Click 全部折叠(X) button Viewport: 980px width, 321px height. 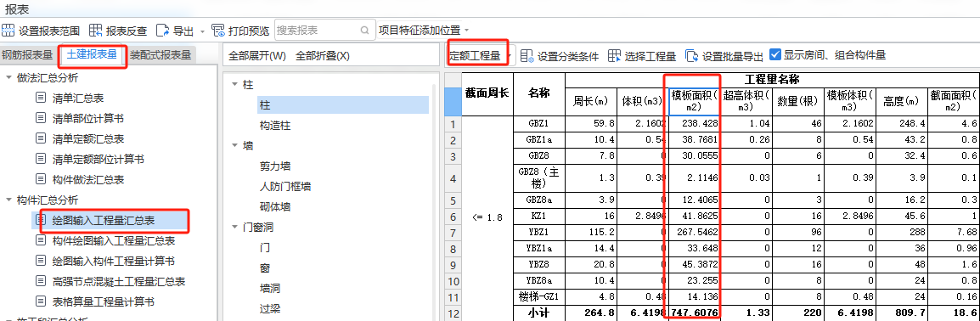(323, 55)
